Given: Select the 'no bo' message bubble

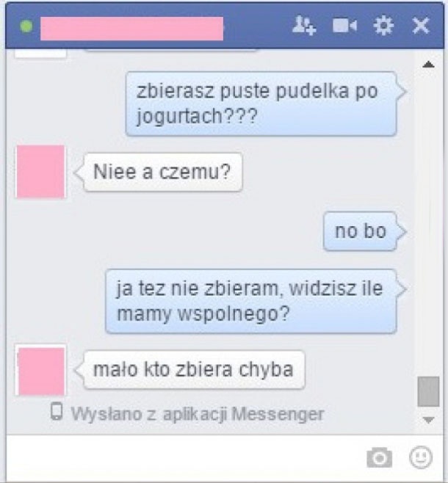Looking at the screenshot, I should coord(360,231).
